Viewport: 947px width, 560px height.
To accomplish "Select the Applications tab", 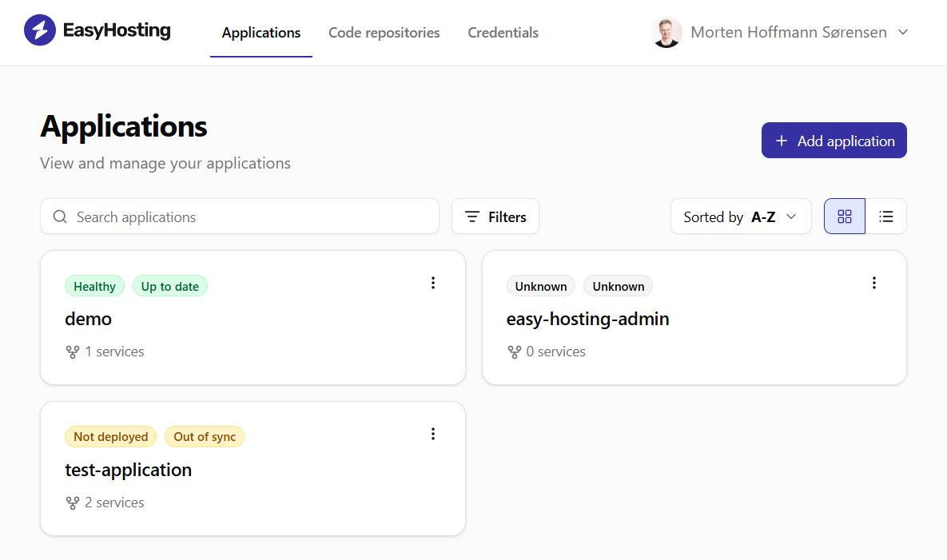I will (261, 33).
